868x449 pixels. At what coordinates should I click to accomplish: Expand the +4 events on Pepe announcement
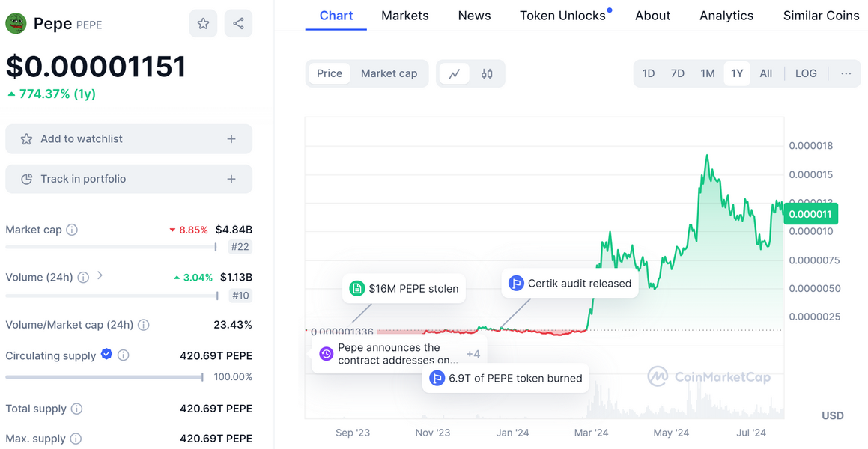coord(473,354)
